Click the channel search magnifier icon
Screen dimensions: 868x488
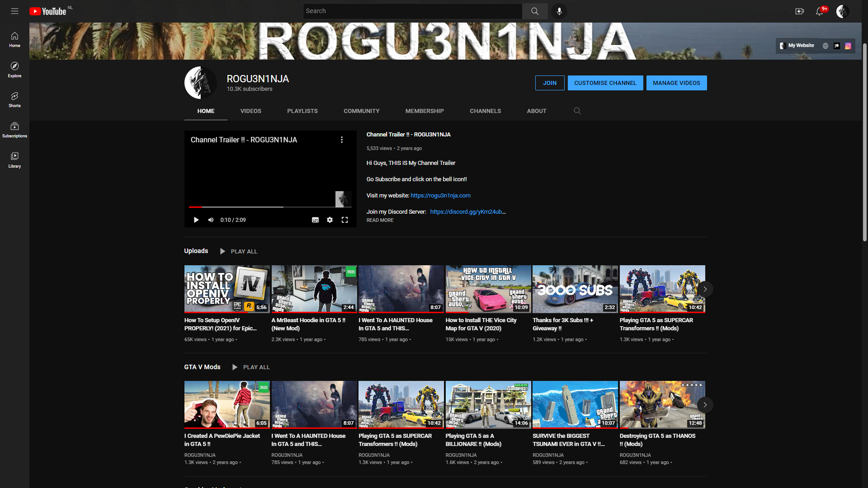click(x=577, y=111)
